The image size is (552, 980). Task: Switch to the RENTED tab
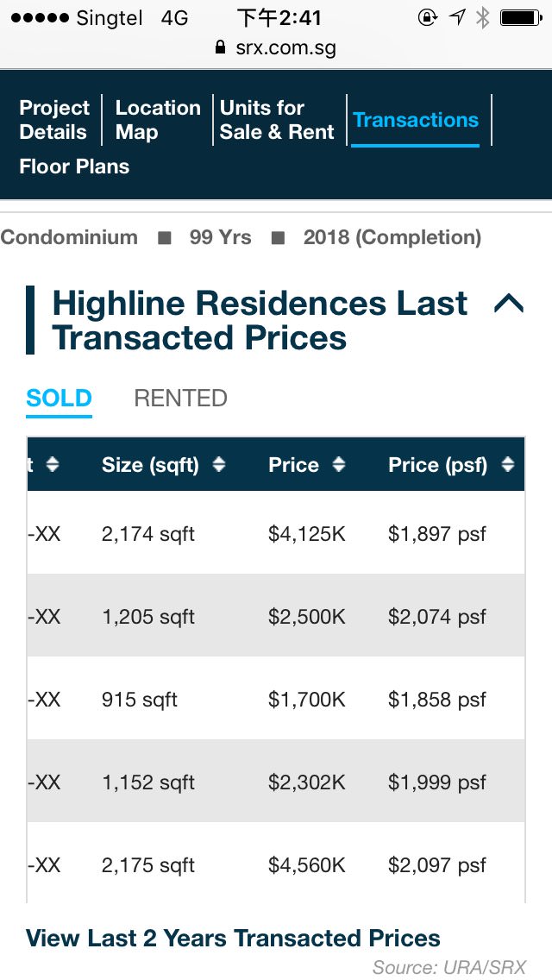click(180, 399)
